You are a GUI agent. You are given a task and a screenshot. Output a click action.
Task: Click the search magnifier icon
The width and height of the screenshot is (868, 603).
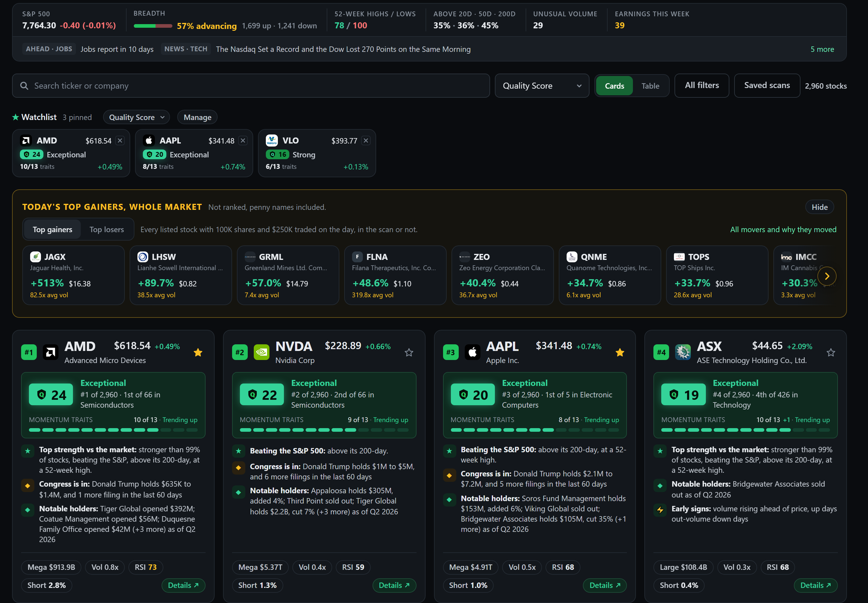pos(24,86)
